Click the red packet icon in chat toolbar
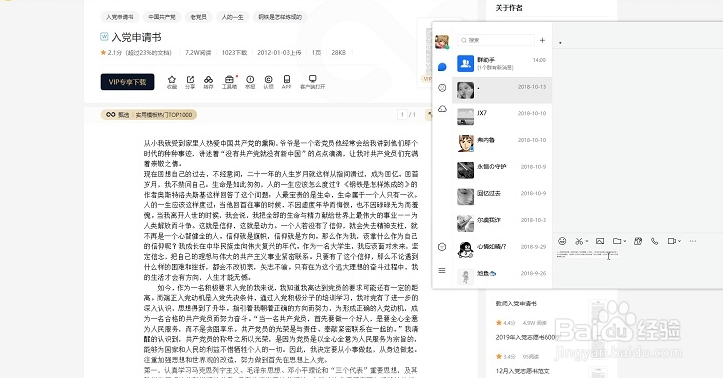 coord(638,241)
